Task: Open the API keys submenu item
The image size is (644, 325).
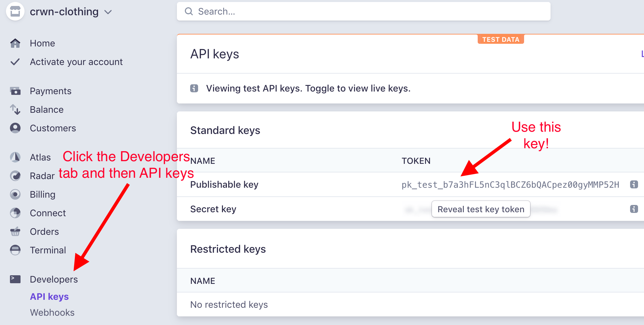Action: click(x=49, y=296)
